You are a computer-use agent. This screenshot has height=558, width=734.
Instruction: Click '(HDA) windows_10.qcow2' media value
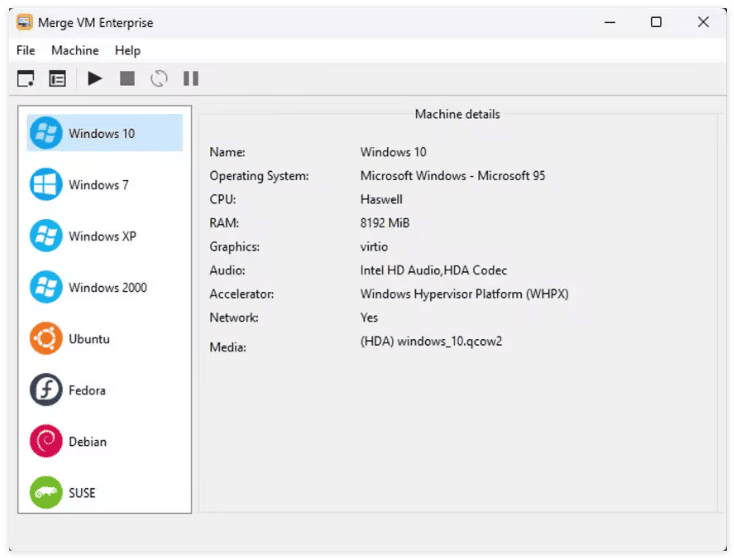tap(431, 341)
